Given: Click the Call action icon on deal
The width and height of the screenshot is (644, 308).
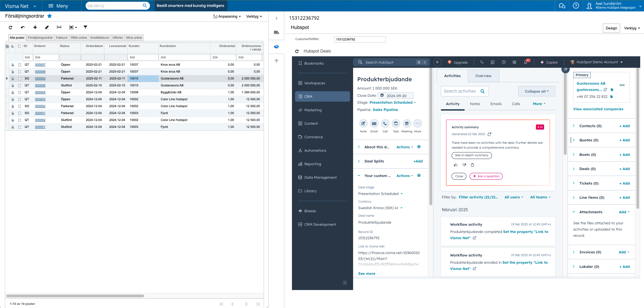Looking at the screenshot, I should pyautogui.click(x=385, y=123).
